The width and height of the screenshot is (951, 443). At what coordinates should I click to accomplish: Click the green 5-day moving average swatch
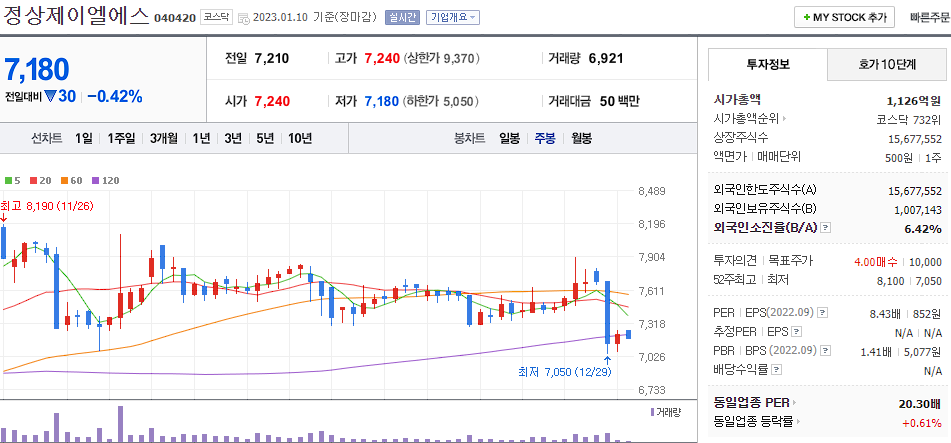click(8, 180)
